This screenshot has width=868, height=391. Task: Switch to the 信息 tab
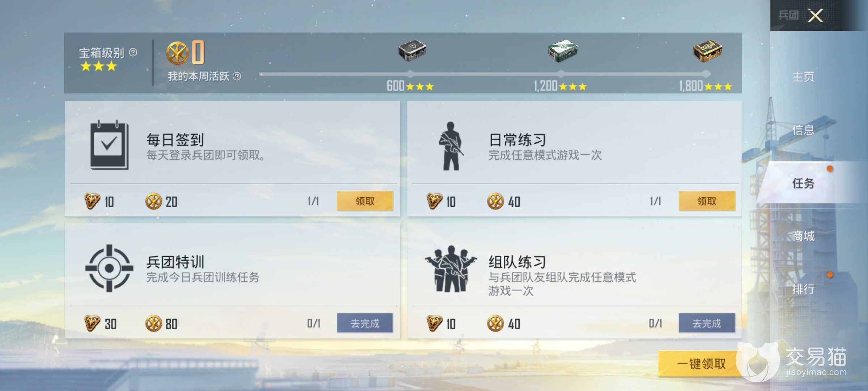click(803, 130)
